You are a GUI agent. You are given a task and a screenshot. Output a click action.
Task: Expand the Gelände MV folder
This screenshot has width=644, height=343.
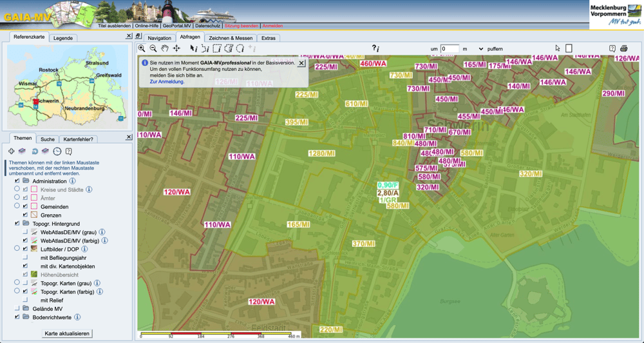(26, 308)
